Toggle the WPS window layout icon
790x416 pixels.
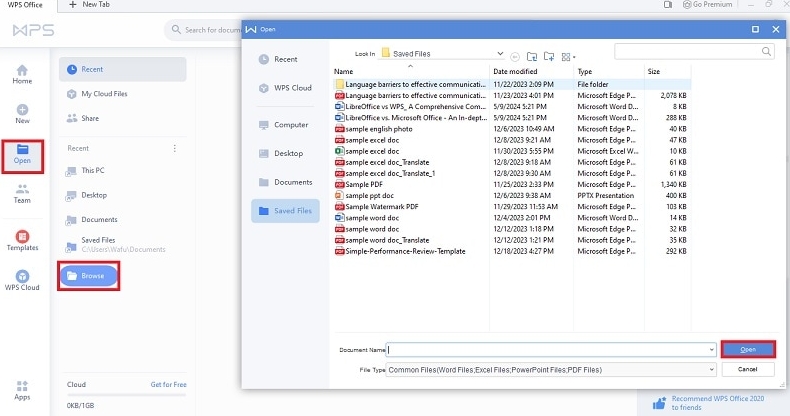[668, 5]
